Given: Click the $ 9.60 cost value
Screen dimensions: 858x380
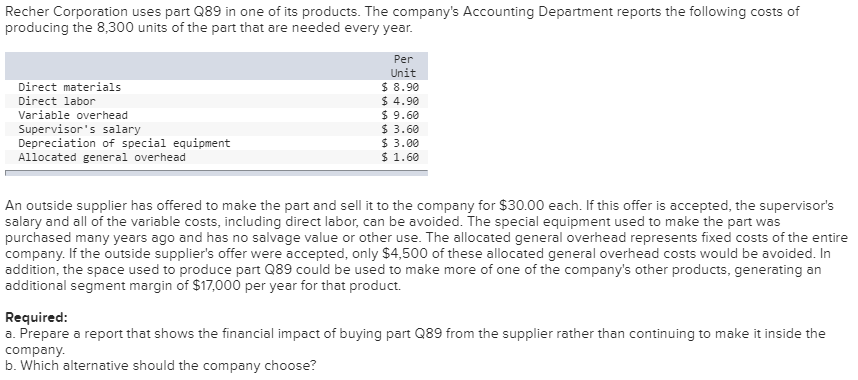Looking at the screenshot, I should [x=400, y=116].
